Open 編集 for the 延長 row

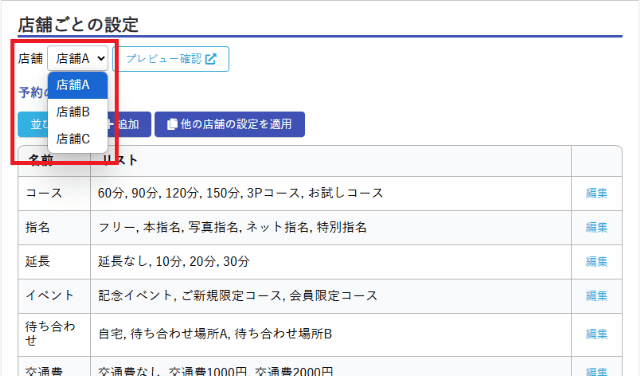(x=596, y=262)
